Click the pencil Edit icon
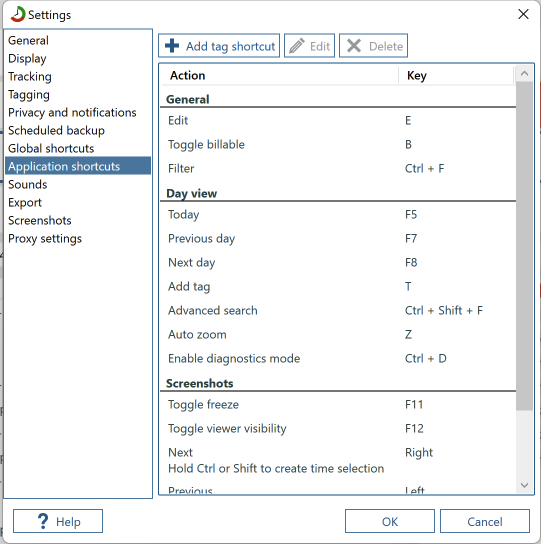Viewport: 541px width, 544px height. pos(297,46)
